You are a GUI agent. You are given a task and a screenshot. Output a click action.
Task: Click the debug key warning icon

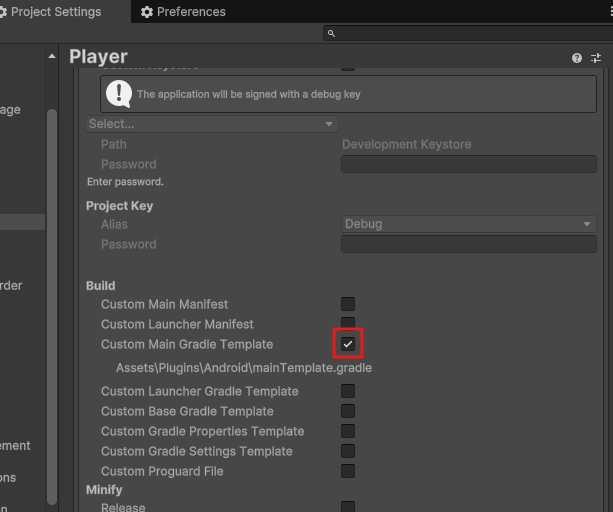(119, 94)
